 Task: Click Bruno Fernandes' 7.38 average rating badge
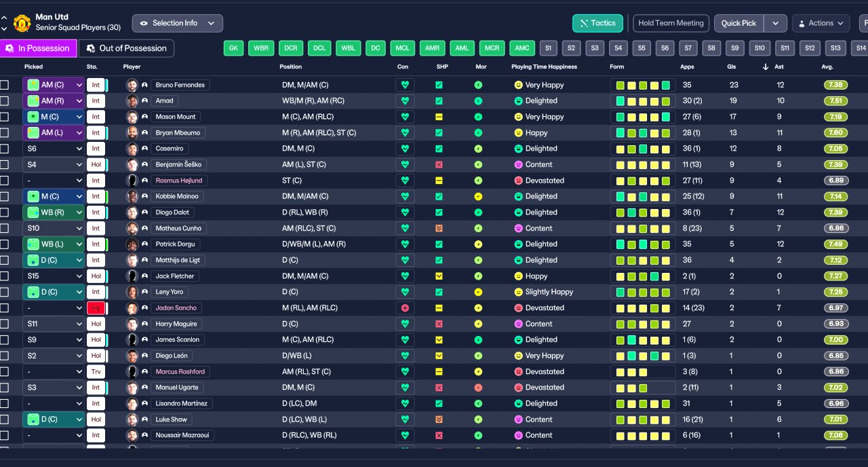click(836, 85)
